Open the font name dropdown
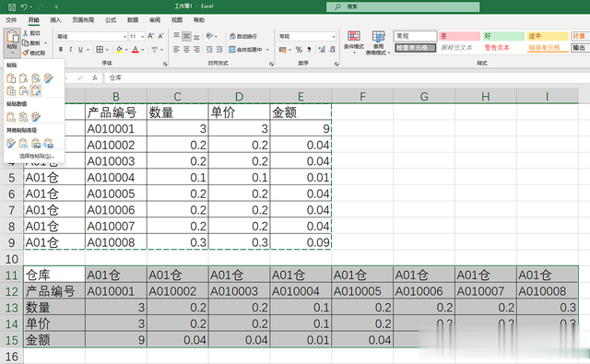This screenshot has width=590, height=364. [x=125, y=37]
